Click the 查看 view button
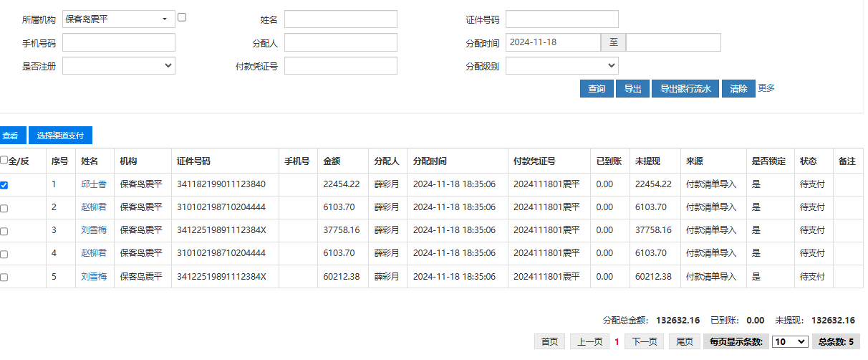 tap(11, 136)
